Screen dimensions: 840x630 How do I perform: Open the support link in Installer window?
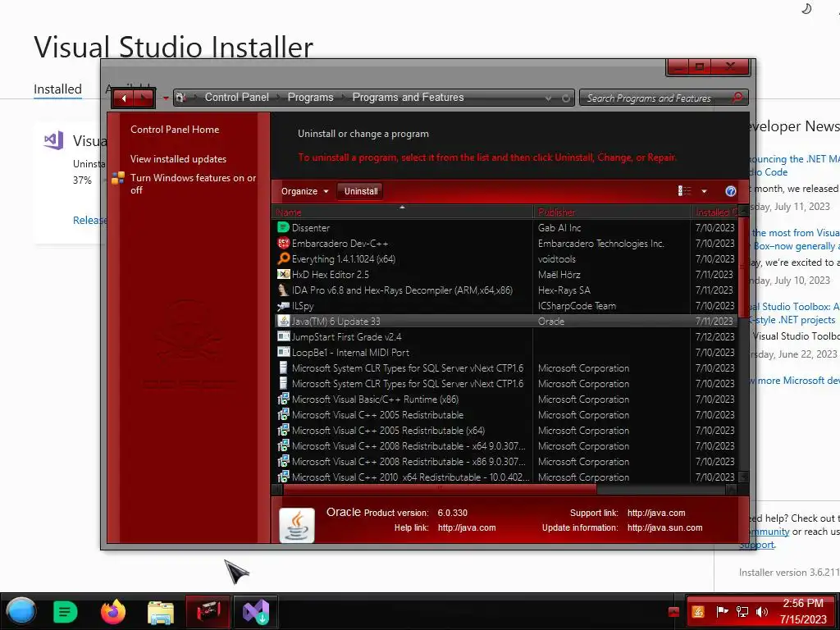pos(757,545)
